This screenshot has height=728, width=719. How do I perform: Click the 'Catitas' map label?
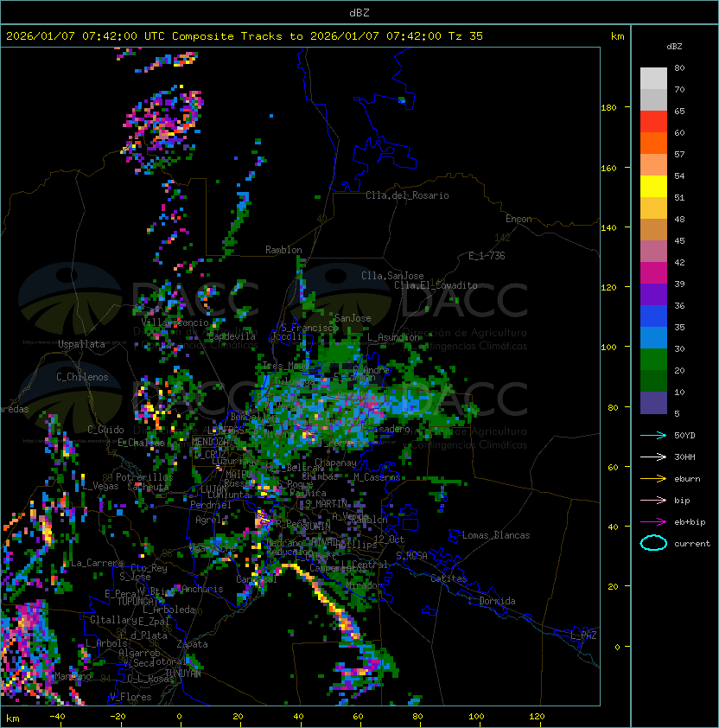(x=449, y=578)
